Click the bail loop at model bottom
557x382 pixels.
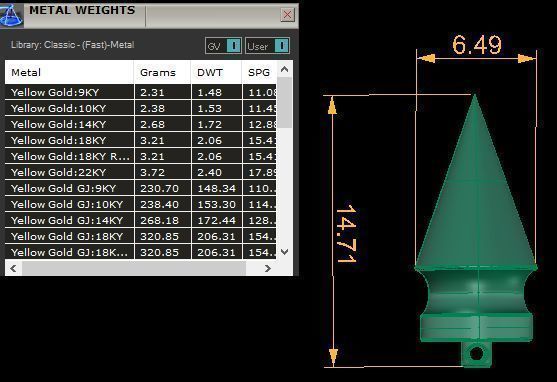point(477,354)
